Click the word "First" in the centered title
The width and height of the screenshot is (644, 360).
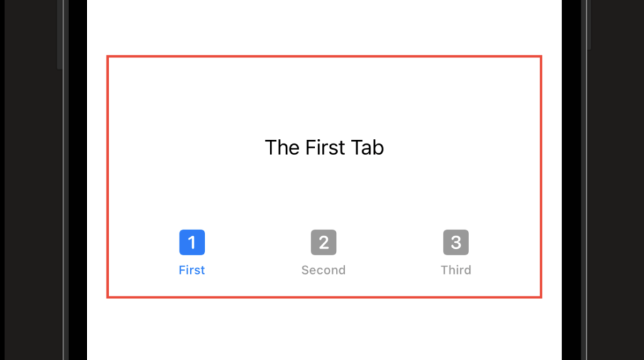325,148
